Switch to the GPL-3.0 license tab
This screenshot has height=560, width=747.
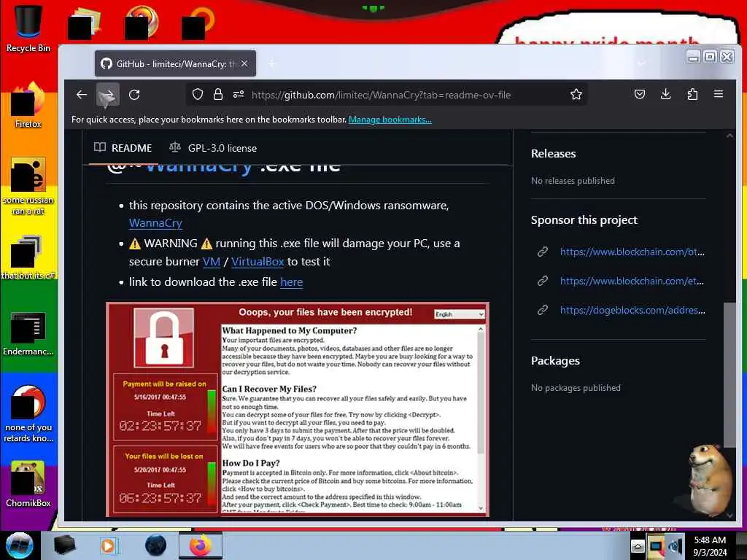coord(213,147)
